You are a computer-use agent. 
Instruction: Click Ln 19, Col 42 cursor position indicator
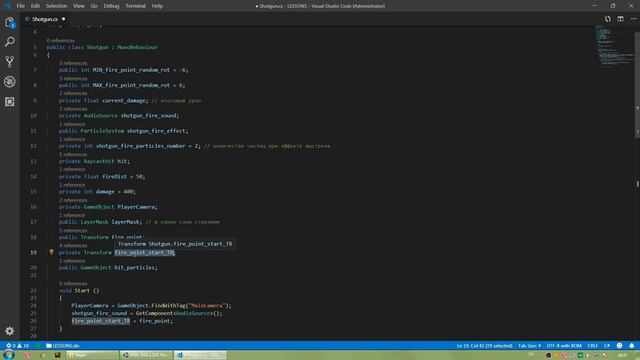coord(484,346)
